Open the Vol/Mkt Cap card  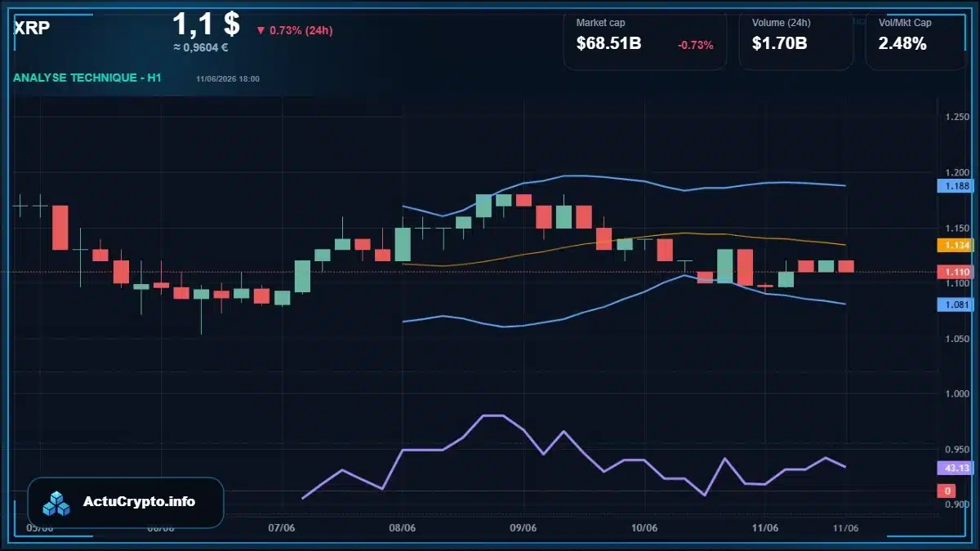pos(915,39)
